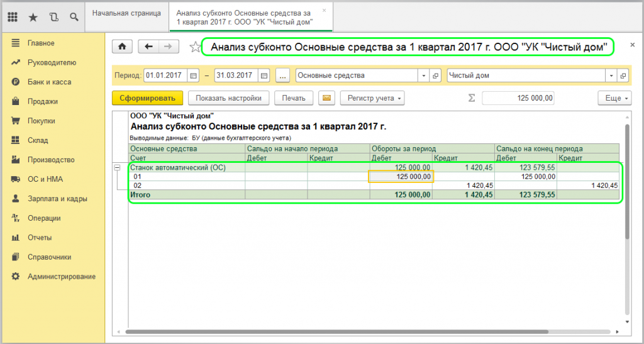Screen dimensions: 644x344
Task: Open the Регистр учета dropdown
Action: pyautogui.click(x=372, y=98)
